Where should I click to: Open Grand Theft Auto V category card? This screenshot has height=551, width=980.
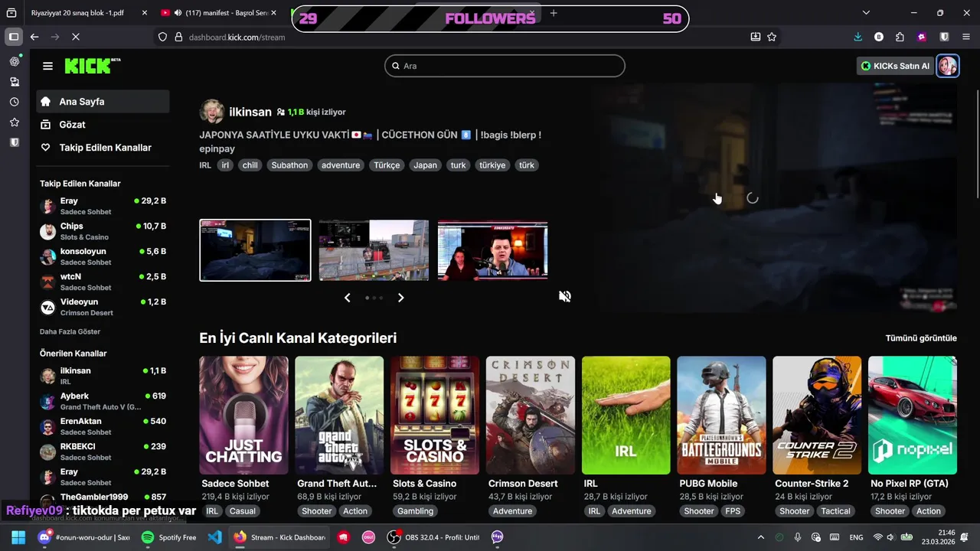339,415
